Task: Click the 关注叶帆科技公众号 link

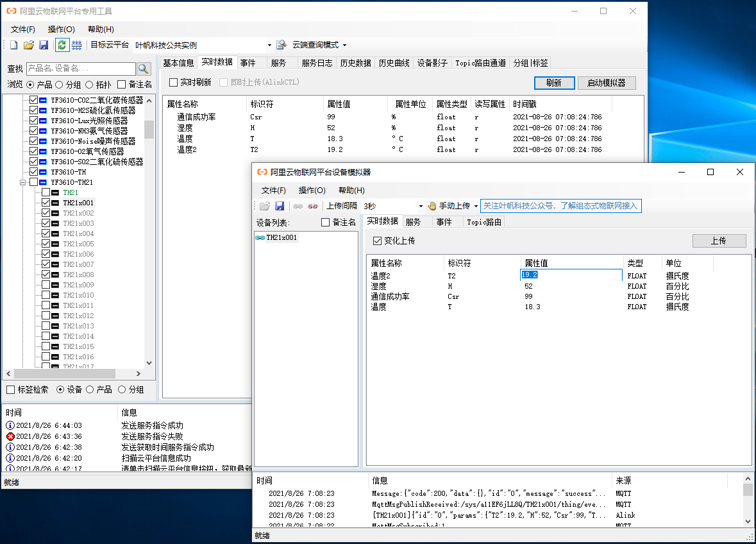Action: tap(560, 206)
